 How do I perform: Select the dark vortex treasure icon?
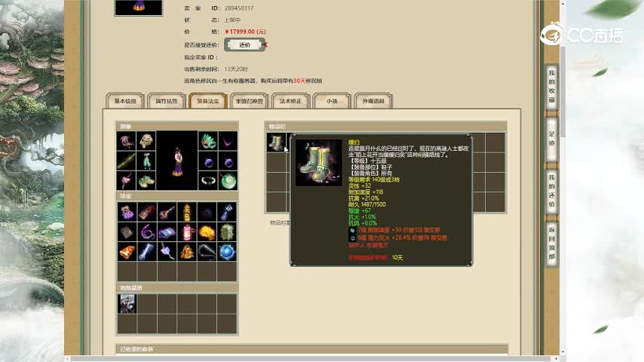click(207, 213)
